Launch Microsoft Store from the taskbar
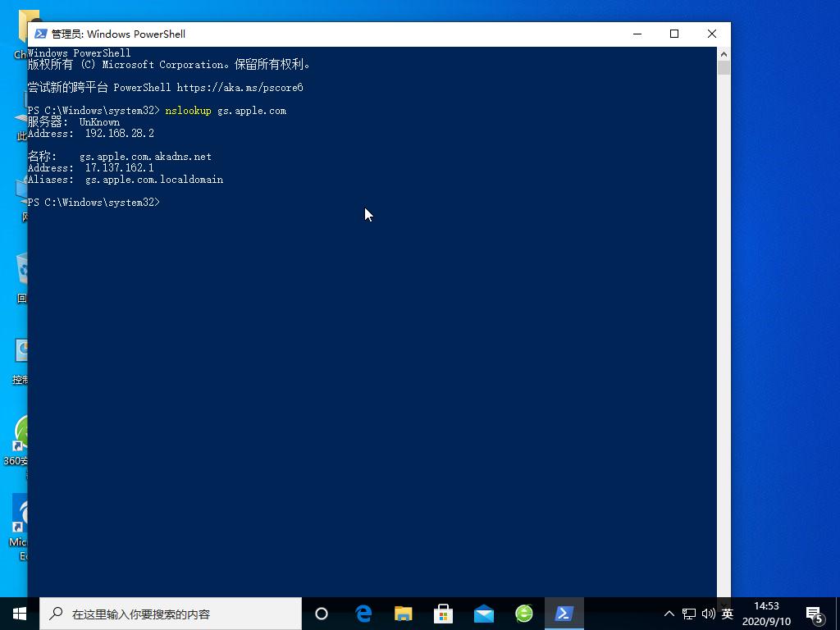 coord(444,614)
